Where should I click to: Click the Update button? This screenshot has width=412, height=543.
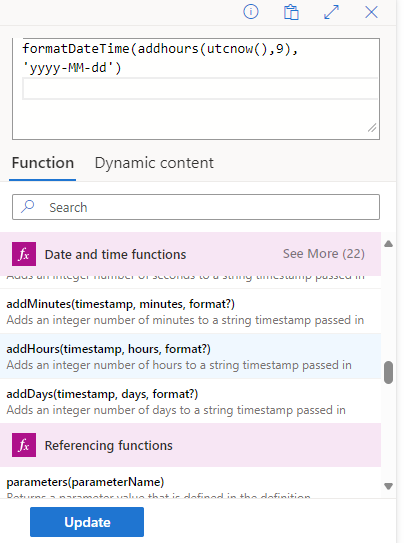tap(87, 522)
